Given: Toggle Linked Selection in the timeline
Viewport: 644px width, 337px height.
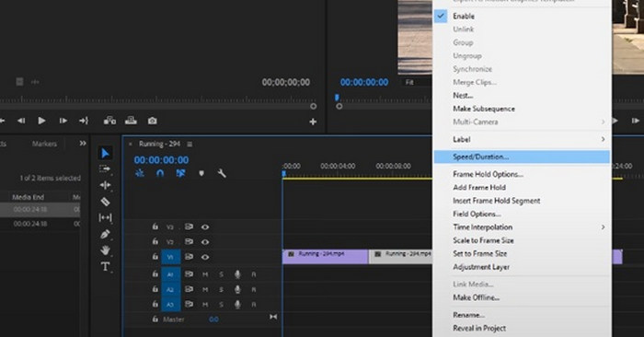Looking at the screenshot, I should [180, 173].
